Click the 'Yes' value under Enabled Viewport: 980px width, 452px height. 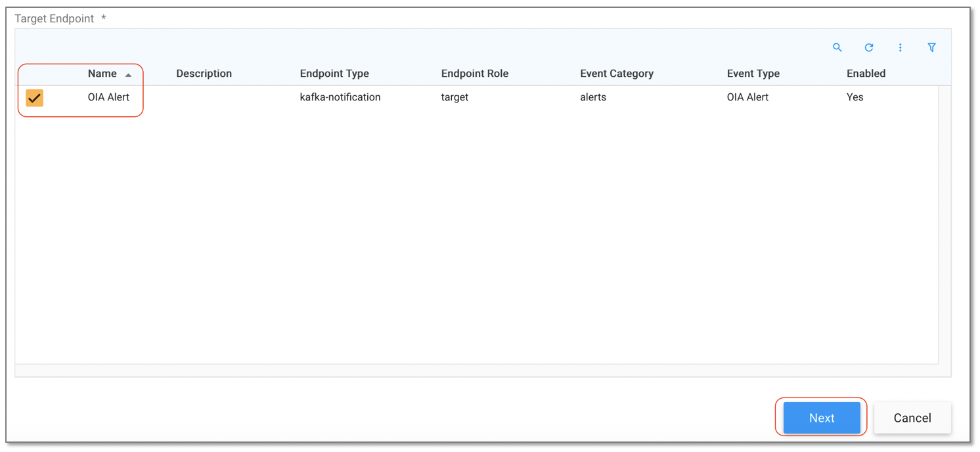tap(855, 97)
